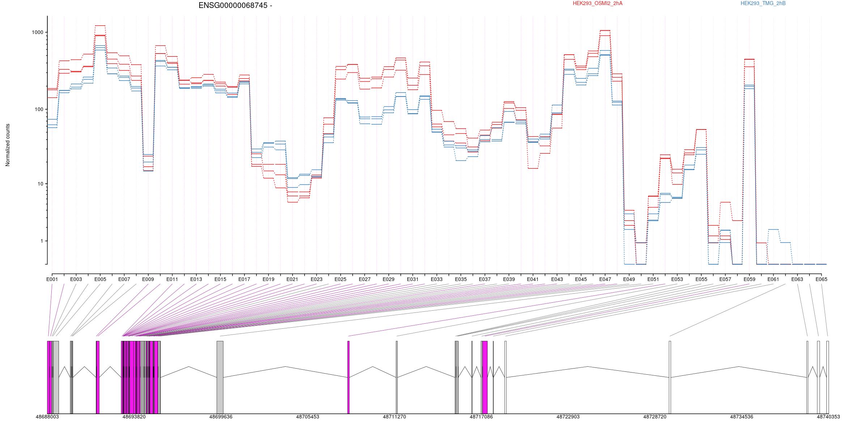The width and height of the screenshot is (868, 434).
Task: Click exon label E053
Action: [x=677, y=279]
